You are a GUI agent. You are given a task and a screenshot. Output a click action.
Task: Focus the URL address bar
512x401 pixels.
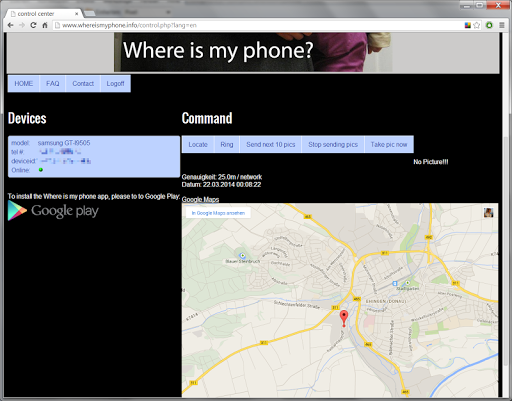click(x=260, y=25)
